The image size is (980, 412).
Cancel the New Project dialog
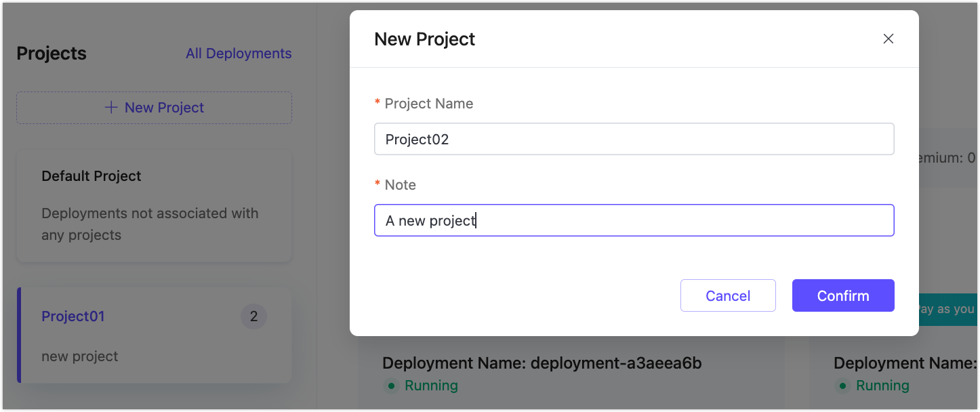[728, 295]
